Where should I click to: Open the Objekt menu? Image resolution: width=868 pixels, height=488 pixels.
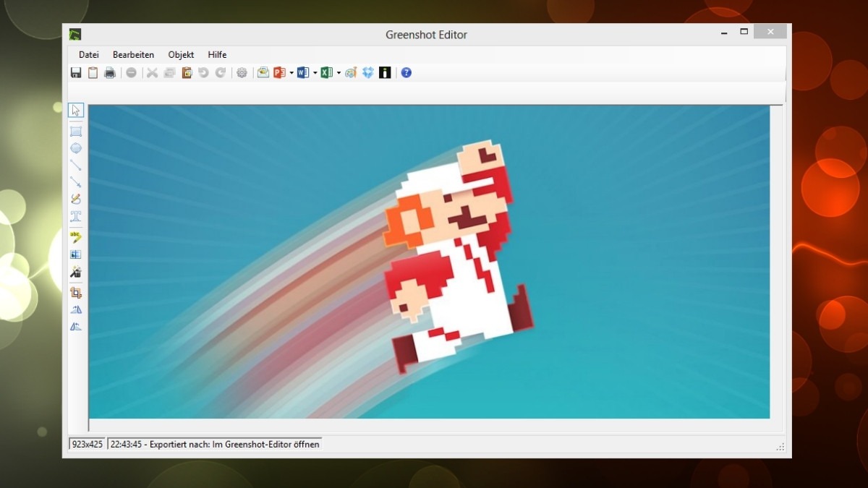coord(181,54)
